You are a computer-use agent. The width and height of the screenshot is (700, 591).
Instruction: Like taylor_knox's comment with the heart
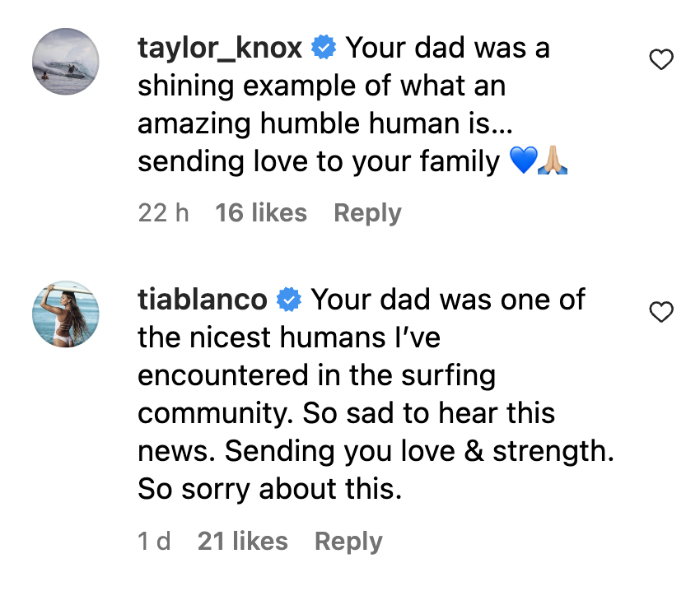click(x=662, y=59)
